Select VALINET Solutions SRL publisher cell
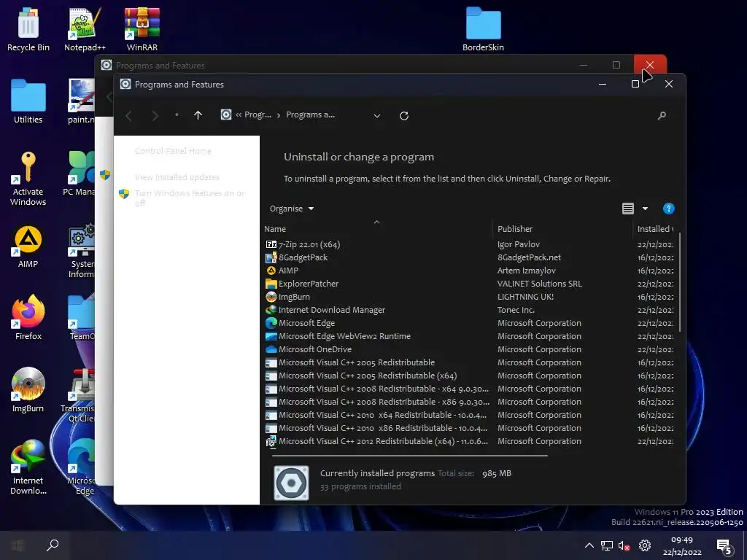The width and height of the screenshot is (747, 560). coord(539,284)
